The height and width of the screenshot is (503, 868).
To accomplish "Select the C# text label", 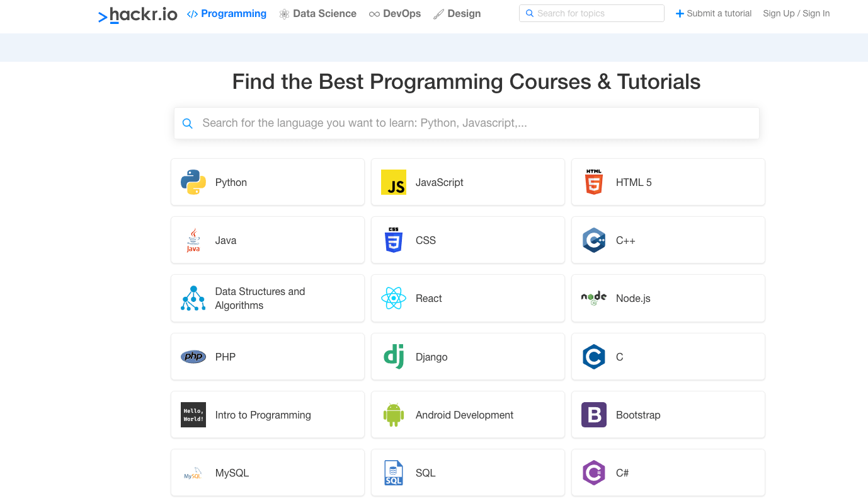I will pyautogui.click(x=622, y=473).
